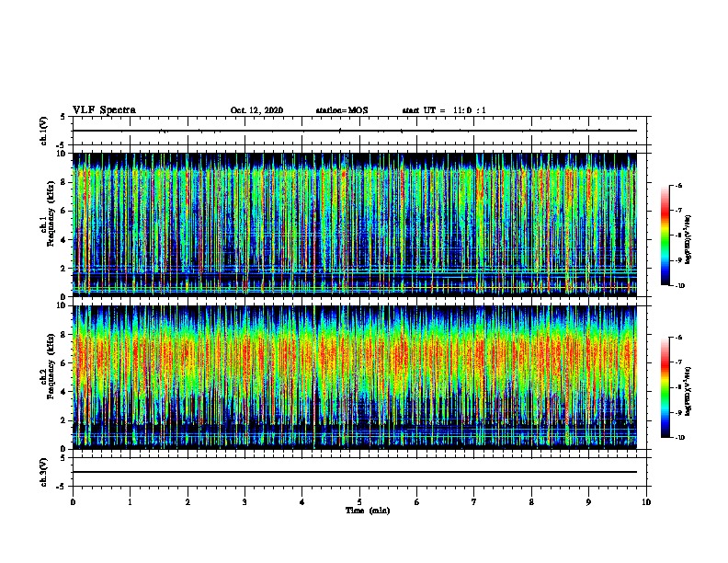This screenshot has width=728, height=563.
Task: Click the "Time (min)" x-axis label
Action: tap(368, 511)
